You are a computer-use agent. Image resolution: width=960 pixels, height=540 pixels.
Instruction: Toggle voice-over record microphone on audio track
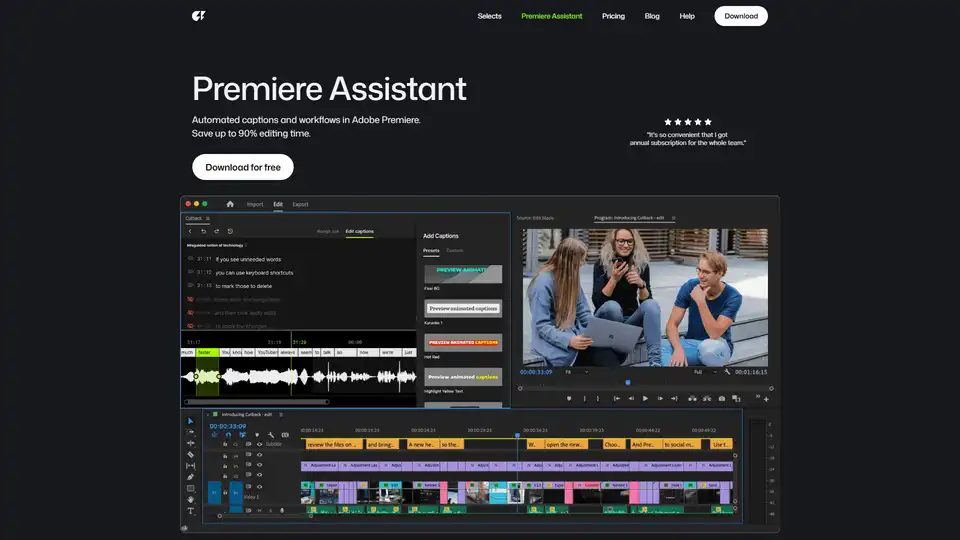click(x=282, y=510)
